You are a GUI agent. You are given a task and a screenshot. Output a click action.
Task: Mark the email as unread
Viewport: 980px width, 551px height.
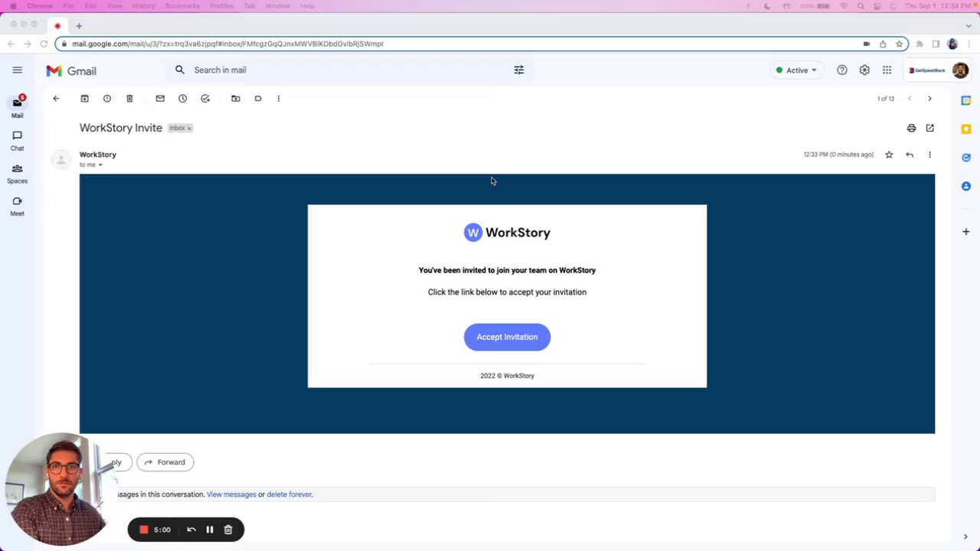(x=160, y=99)
